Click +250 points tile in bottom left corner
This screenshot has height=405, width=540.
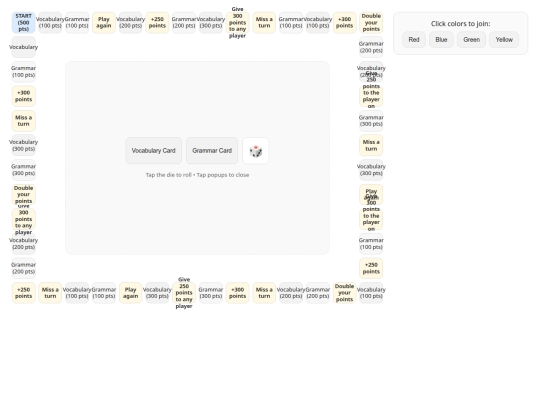click(23, 293)
